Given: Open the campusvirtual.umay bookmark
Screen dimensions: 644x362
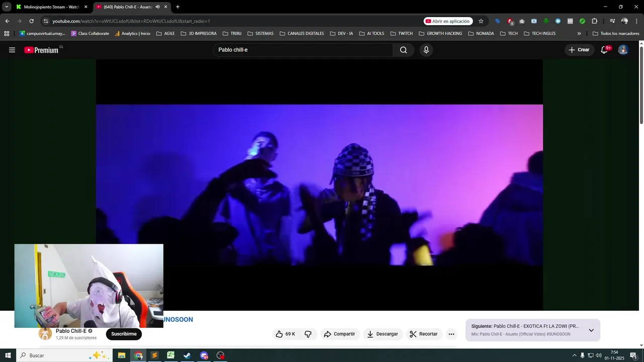Looking at the screenshot, I should coord(42,34).
